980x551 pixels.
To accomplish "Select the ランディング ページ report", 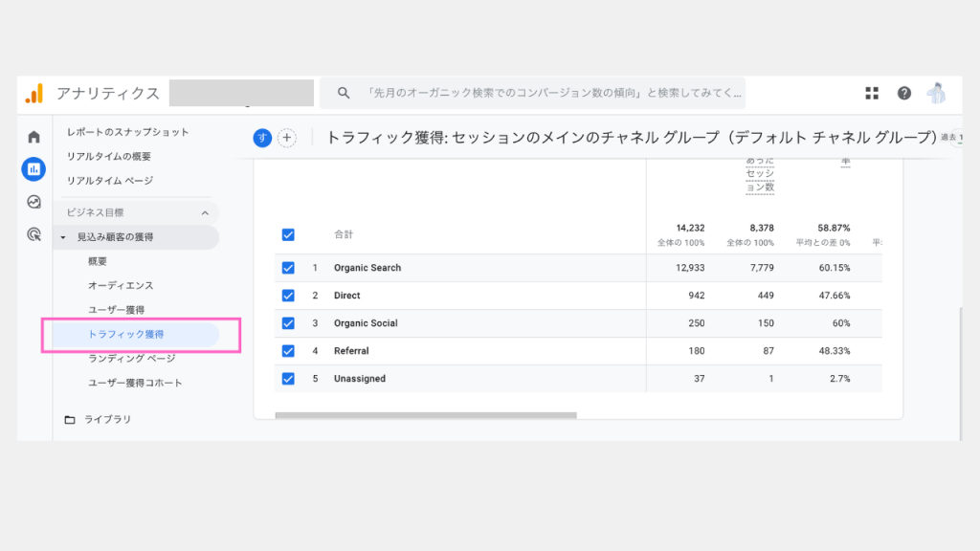I will click(131, 359).
